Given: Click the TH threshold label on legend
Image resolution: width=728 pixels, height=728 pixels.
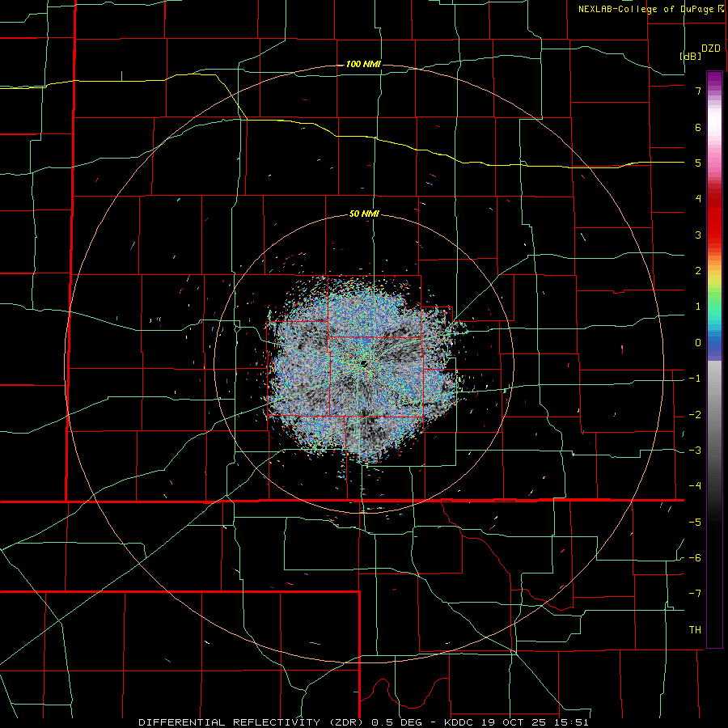Looking at the screenshot, I should coord(695,630).
